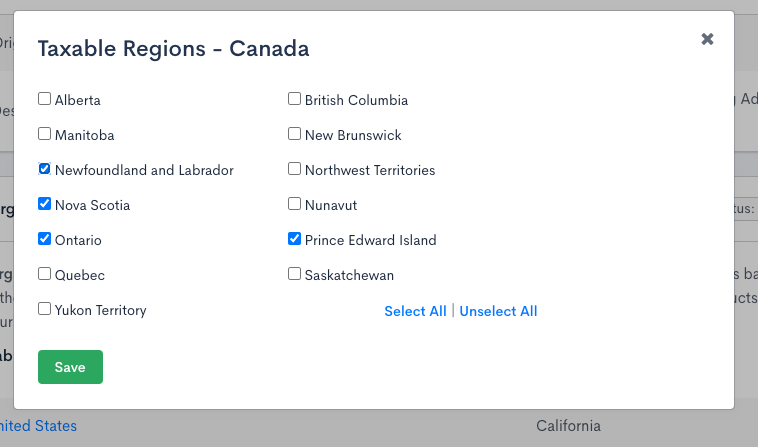758x447 pixels.
Task: Close the Taxable Regions dialog
Action: coord(707,39)
